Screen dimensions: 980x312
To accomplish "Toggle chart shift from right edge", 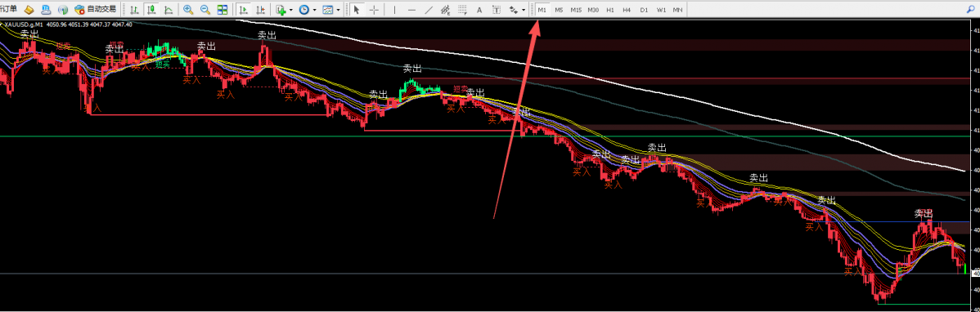I will click(x=260, y=9).
